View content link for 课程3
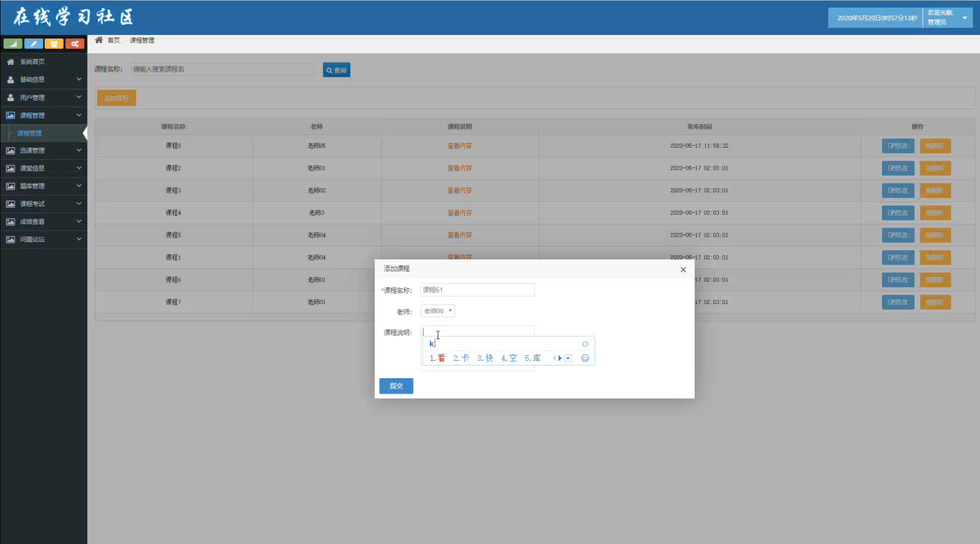The width and height of the screenshot is (980, 544). [x=459, y=190]
